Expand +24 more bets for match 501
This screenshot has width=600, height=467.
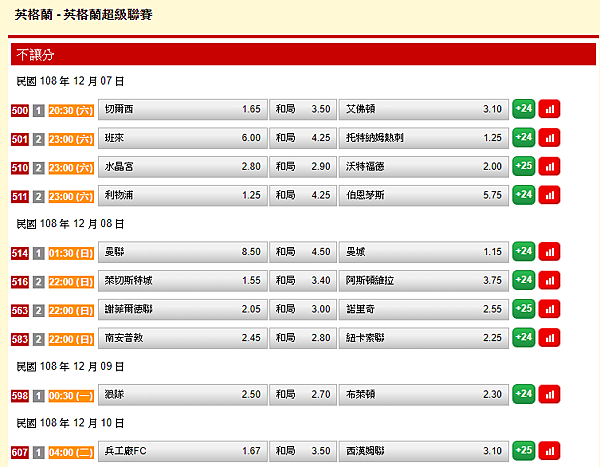523,138
